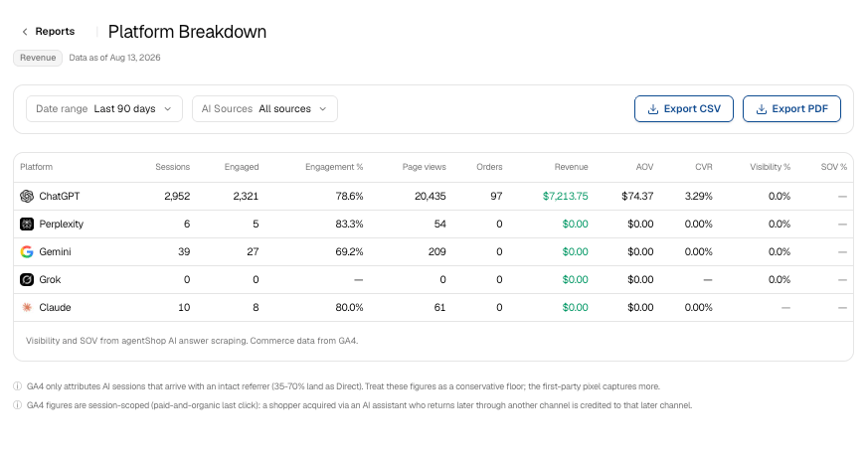Click the Perplexity logo icon

coord(27,224)
